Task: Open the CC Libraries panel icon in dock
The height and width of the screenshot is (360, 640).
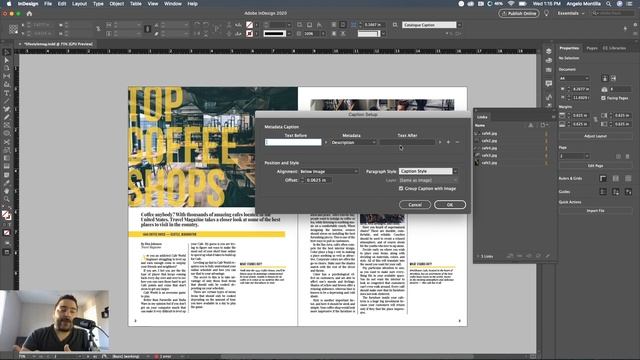Action: (549, 60)
